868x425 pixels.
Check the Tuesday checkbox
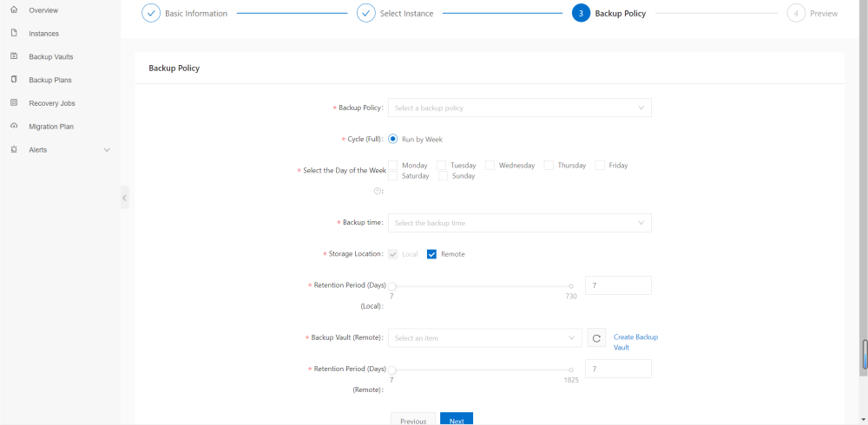coord(441,165)
